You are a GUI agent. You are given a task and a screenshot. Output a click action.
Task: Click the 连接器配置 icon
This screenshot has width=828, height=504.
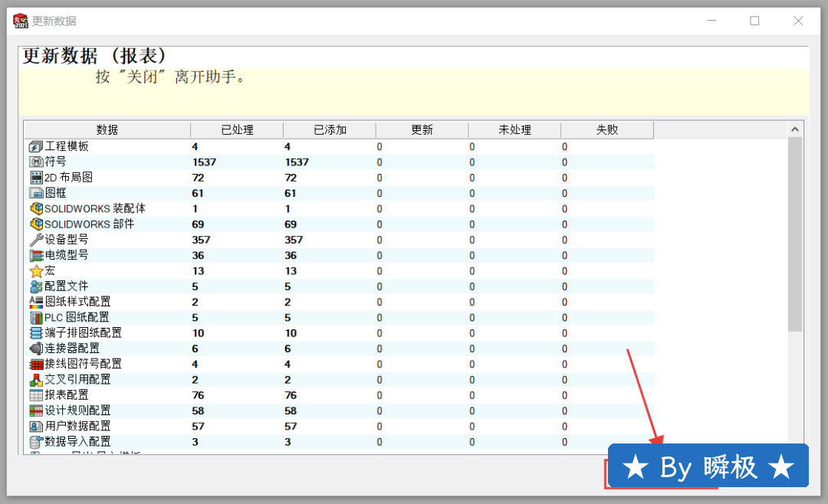coord(36,348)
